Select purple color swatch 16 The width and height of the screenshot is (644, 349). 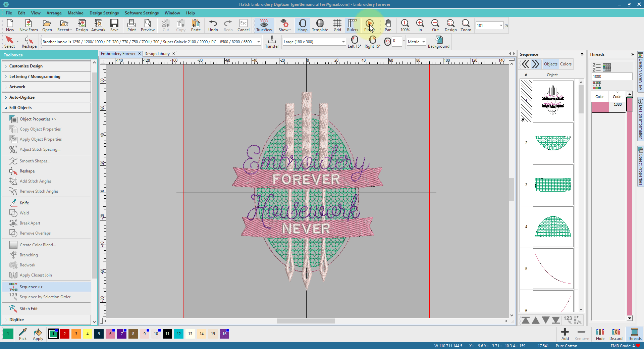[224, 334]
